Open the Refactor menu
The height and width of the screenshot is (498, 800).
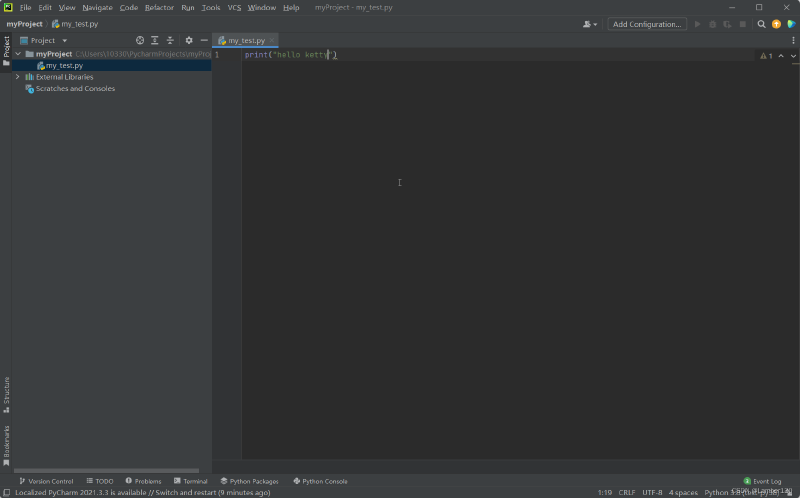159,8
